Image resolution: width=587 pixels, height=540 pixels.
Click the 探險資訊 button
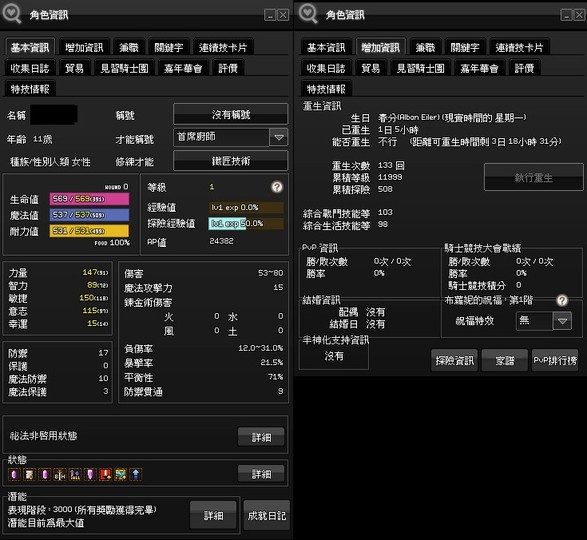[x=454, y=360]
